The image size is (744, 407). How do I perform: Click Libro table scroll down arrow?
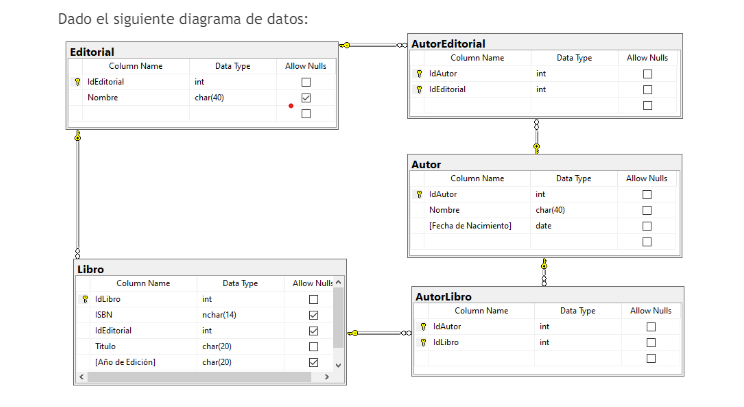tap(338, 365)
